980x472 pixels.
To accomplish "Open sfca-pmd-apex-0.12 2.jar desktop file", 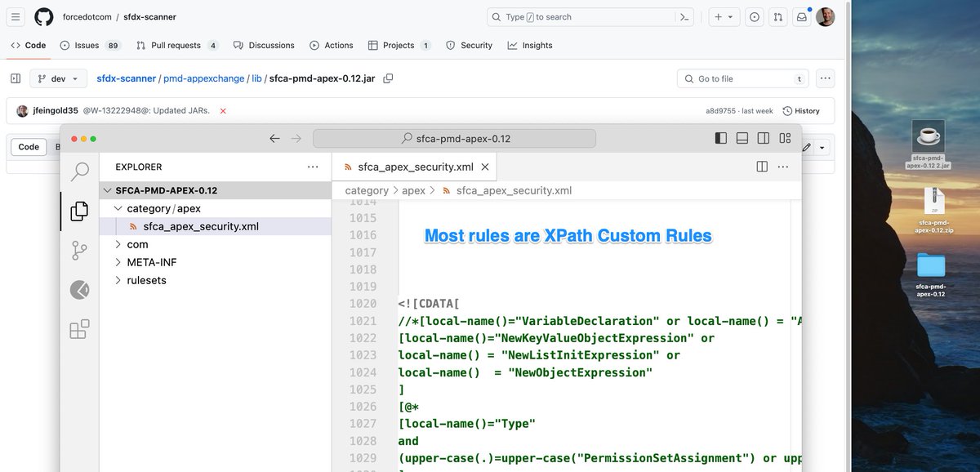I will 928,144.
